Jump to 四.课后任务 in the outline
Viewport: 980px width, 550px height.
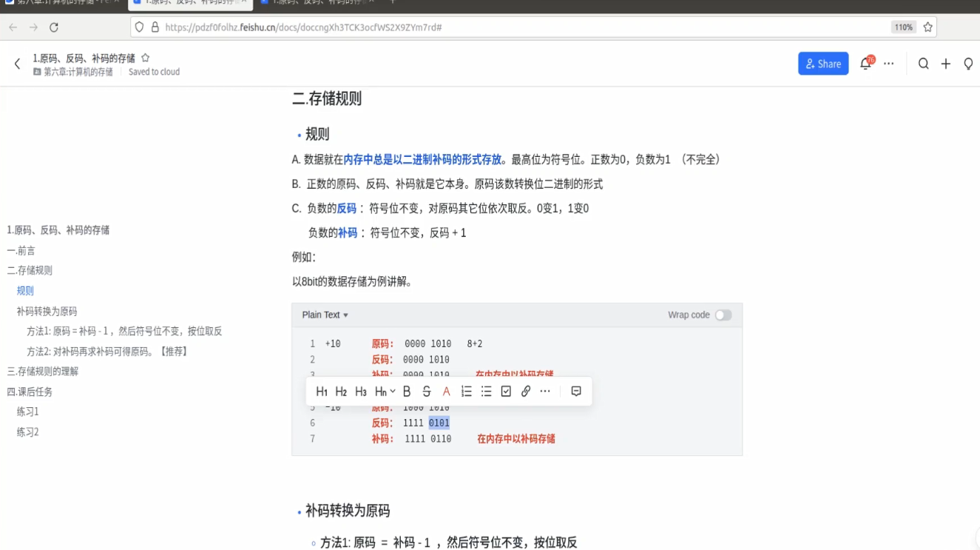[x=30, y=392]
